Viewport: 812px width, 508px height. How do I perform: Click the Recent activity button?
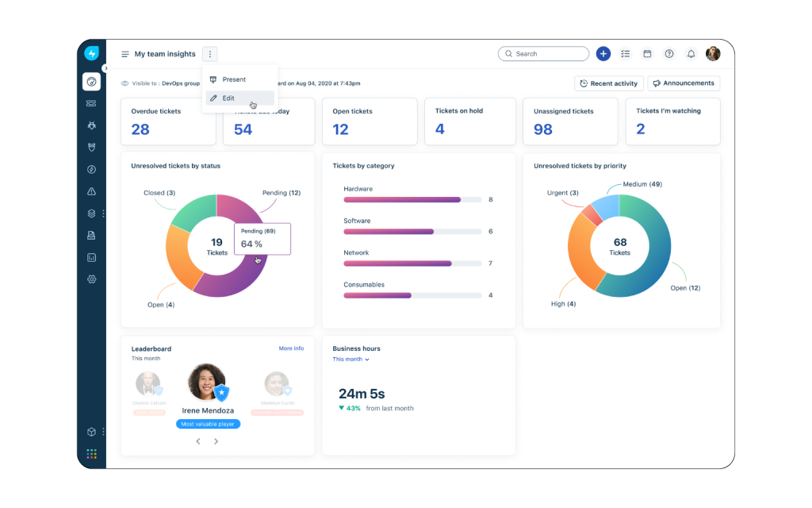[x=609, y=83]
